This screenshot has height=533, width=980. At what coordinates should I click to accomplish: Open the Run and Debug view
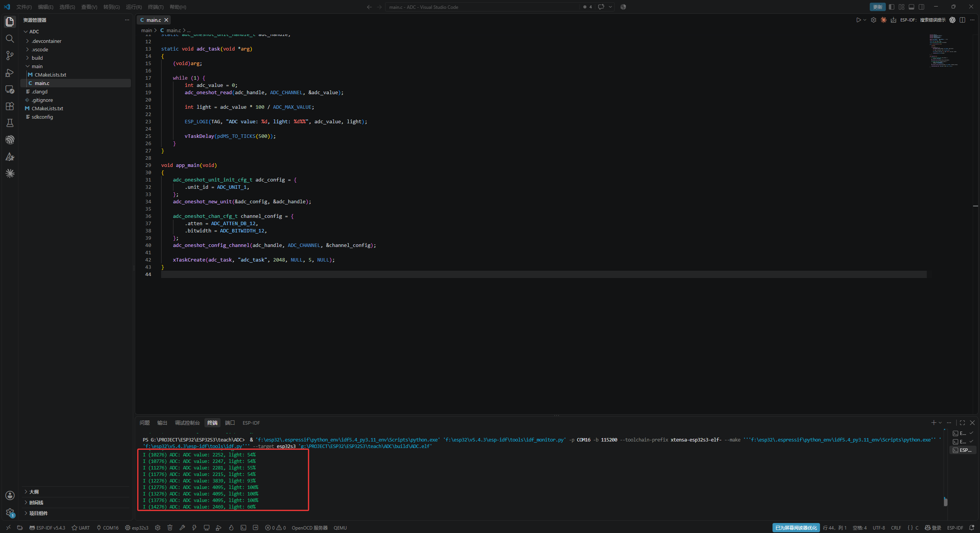[x=10, y=72]
